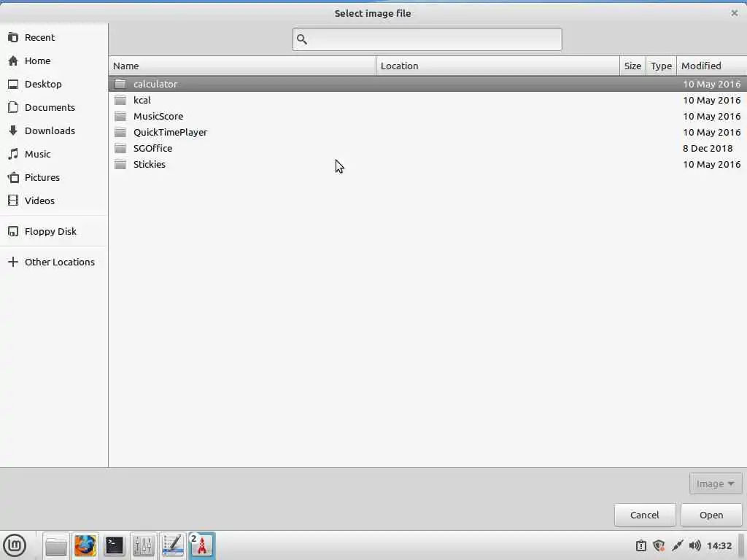The image size is (747, 560).
Task: Switch to the rocket application in taskbar
Action: coord(202,545)
